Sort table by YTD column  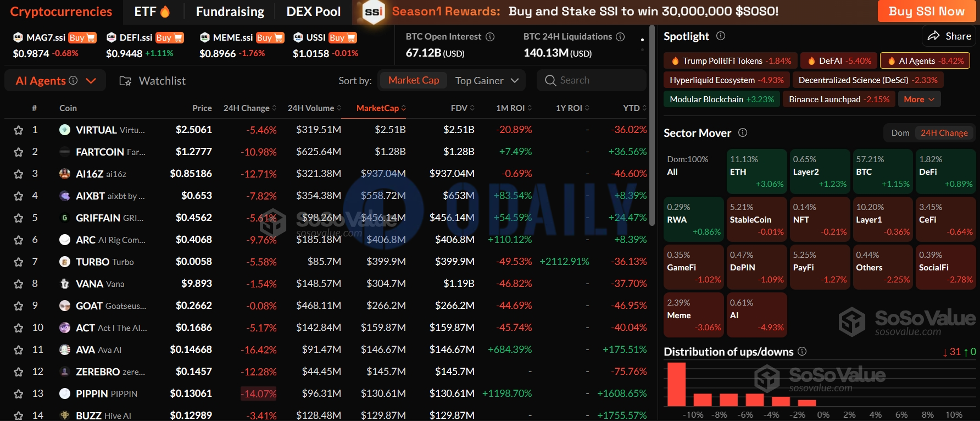point(635,108)
